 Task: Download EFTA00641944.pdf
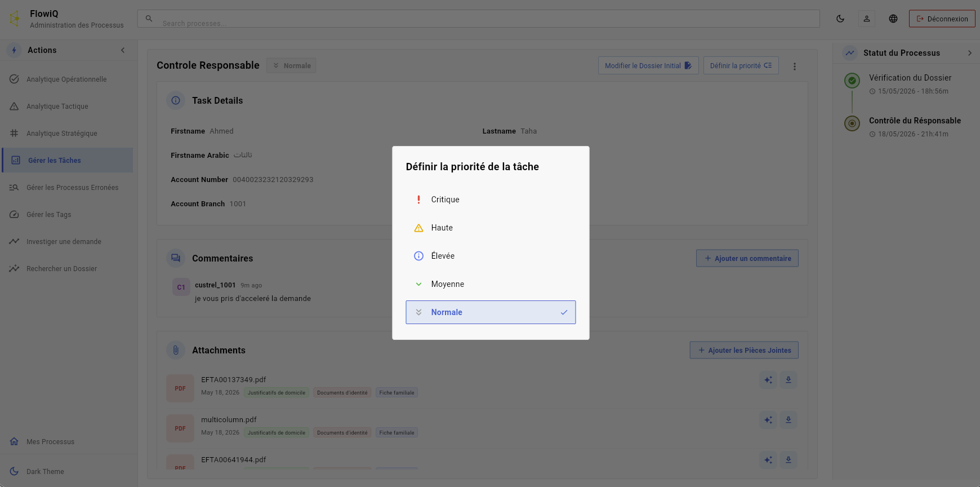click(789, 461)
